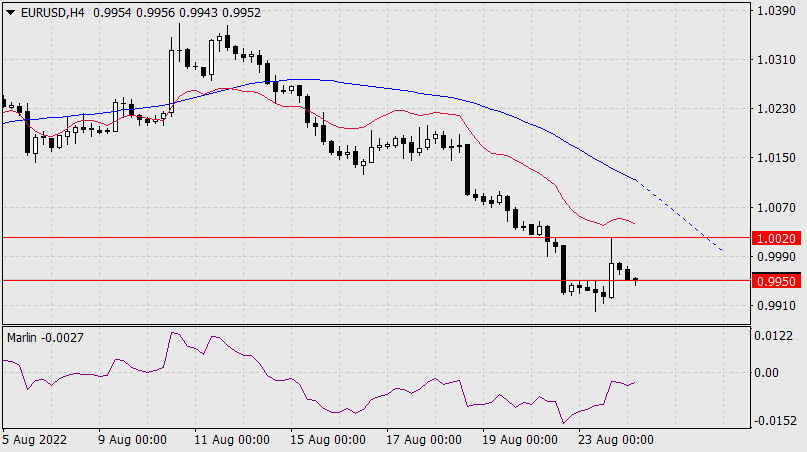Select the 17 Aug 00:00 time label
The width and height of the screenshot is (807, 452).
(x=424, y=440)
